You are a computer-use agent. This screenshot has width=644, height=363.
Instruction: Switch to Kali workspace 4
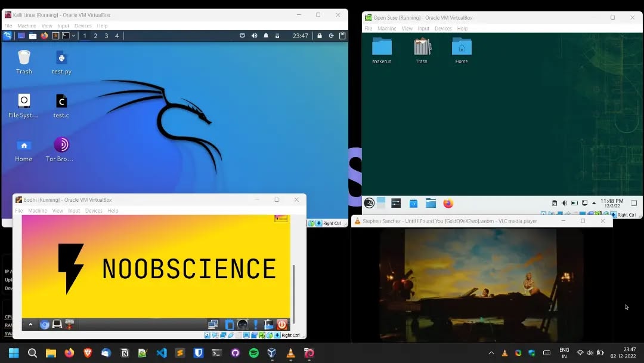tap(117, 36)
